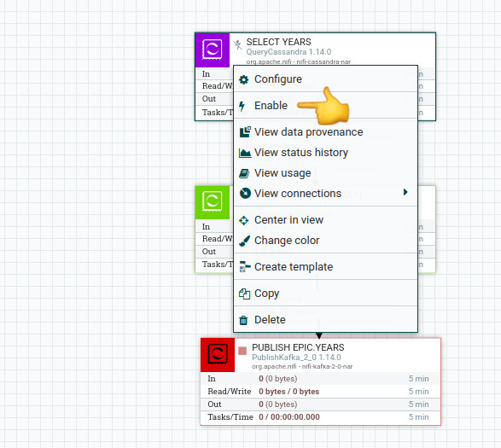Click In label on SELECT YEARS processor
The height and width of the screenshot is (448, 501).
(206, 74)
